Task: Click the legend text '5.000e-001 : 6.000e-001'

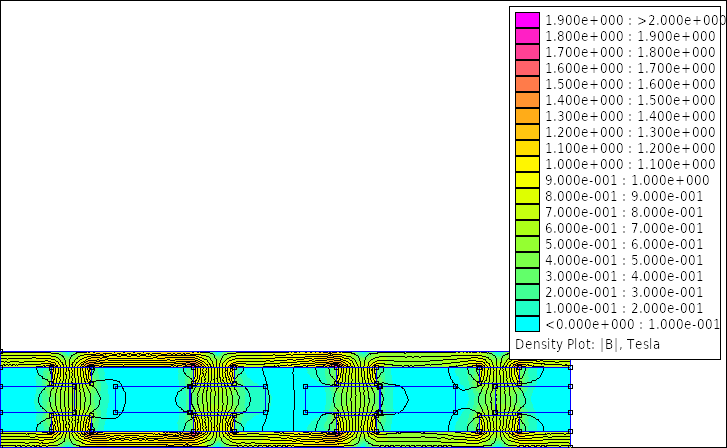Action: point(624,244)
